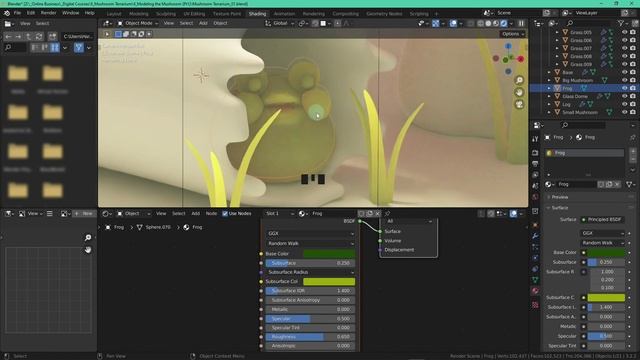
Task: Open the Global transform orientation dropdown
Action: coord(280,23)
